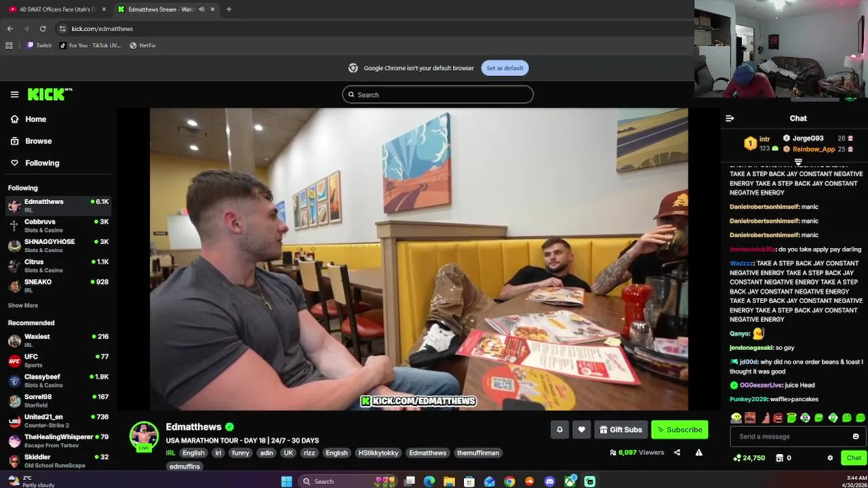Screen dimensions: 868x488
Task: Select the 'HStikkytokky' stream tag
Action: point(378,453)
